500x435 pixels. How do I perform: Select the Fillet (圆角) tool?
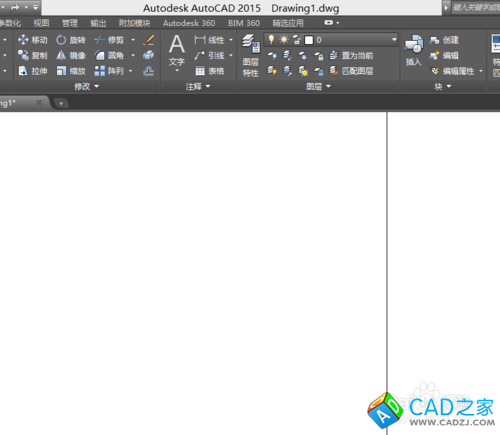click(x=109, y=55)
